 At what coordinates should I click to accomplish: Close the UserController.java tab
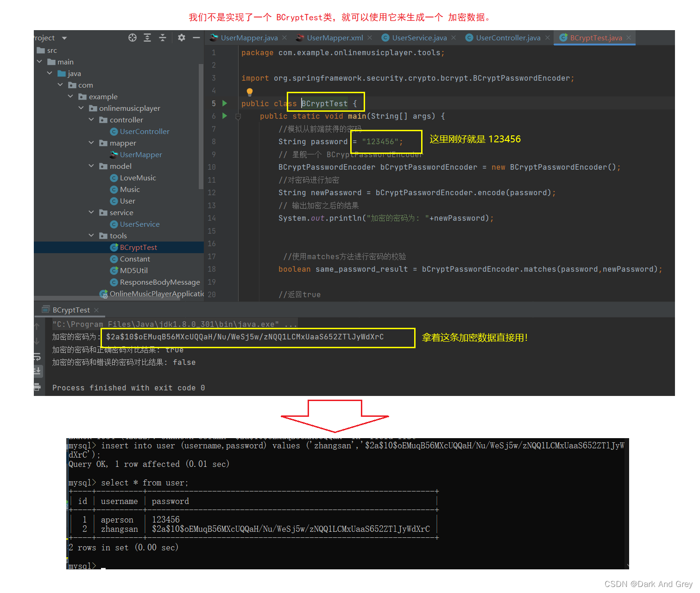548,38
